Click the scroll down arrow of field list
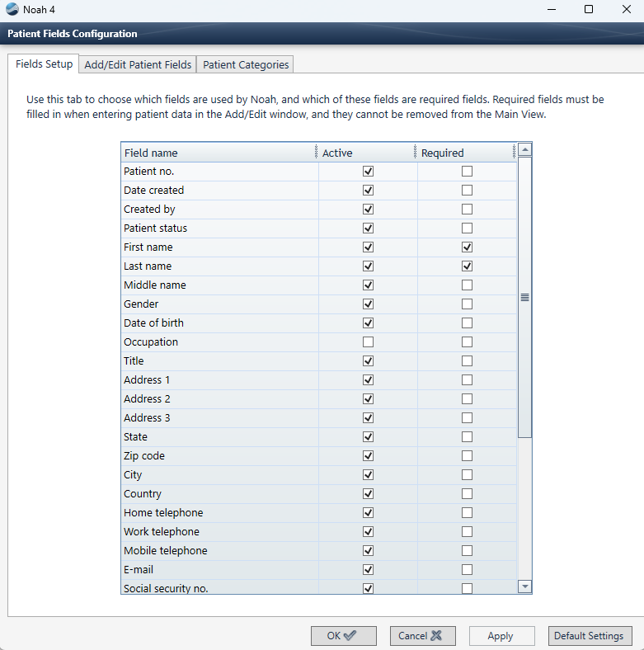 [x=524, y=586]
